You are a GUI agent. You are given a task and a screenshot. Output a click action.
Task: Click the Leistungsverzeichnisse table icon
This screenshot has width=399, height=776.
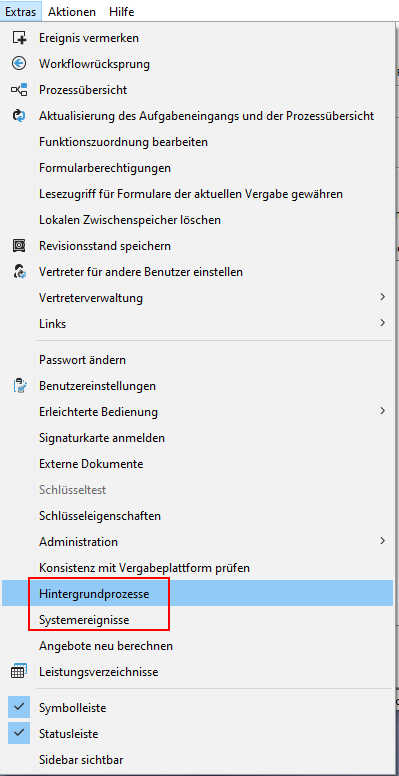(x=19, y=672)
